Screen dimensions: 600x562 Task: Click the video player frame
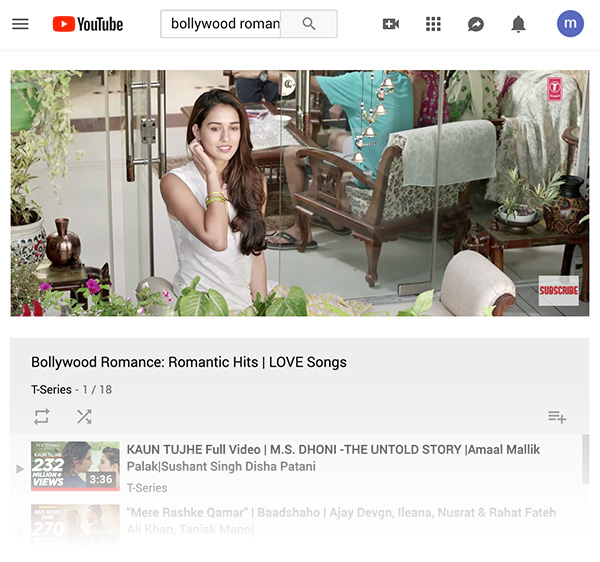(x=300, y=193)
